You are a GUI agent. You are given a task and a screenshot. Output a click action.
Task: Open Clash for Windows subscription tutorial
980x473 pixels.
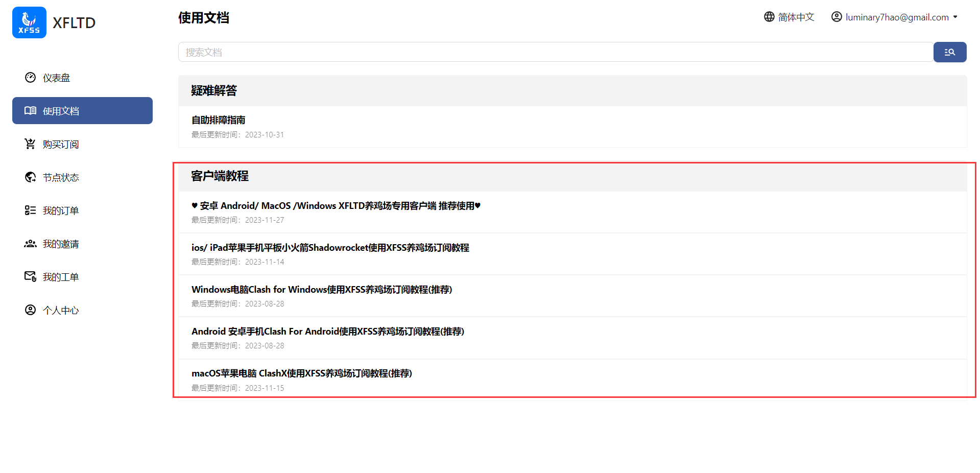322,290
